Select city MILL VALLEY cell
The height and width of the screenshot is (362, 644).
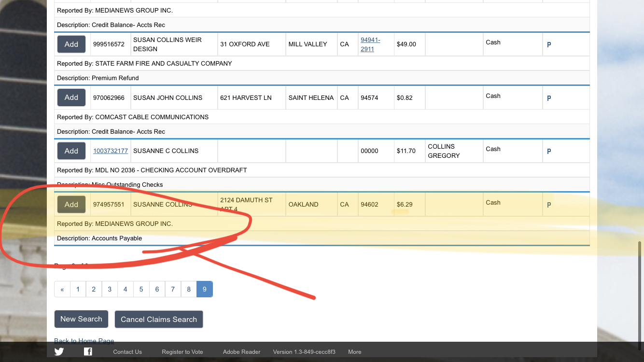coord(312,44)
